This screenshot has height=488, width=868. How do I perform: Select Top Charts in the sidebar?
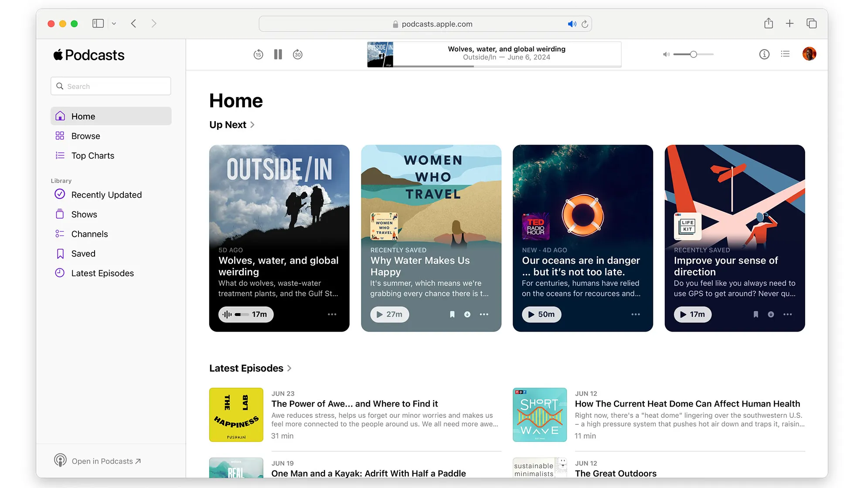pos(92,156)
